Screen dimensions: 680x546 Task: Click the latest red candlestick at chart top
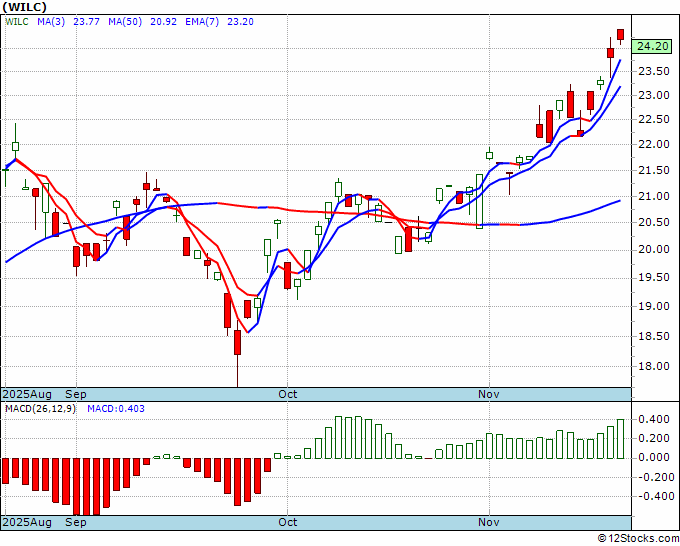click(x=621, y=35)
